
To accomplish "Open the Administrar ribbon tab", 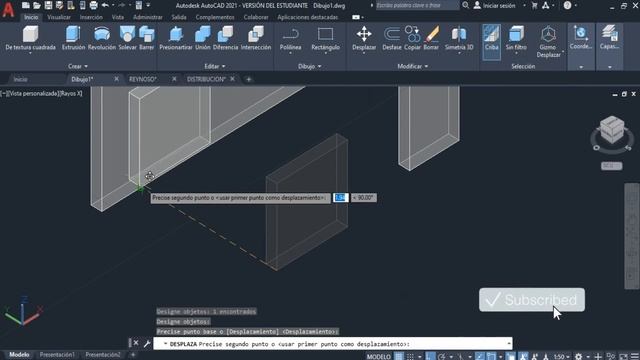I will (148, 17).
